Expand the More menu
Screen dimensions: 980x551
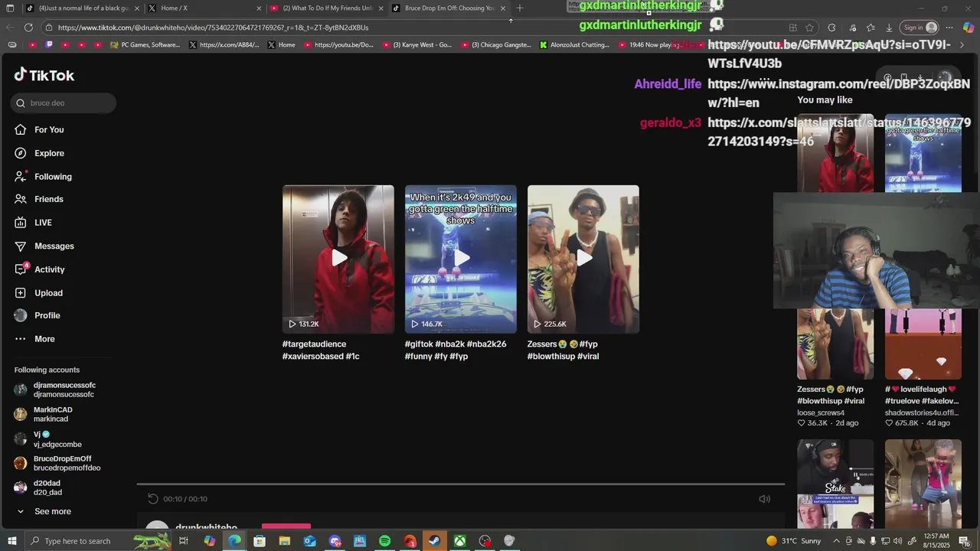tap(44, 339)
